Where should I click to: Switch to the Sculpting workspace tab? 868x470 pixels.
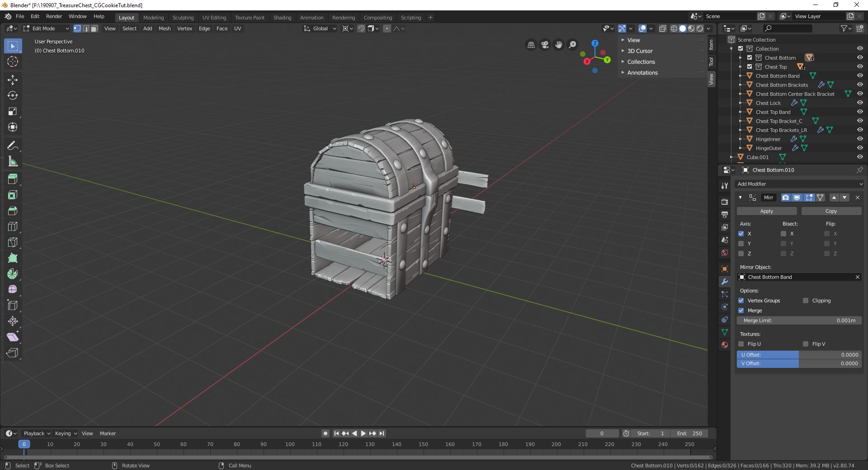(183, 18)
